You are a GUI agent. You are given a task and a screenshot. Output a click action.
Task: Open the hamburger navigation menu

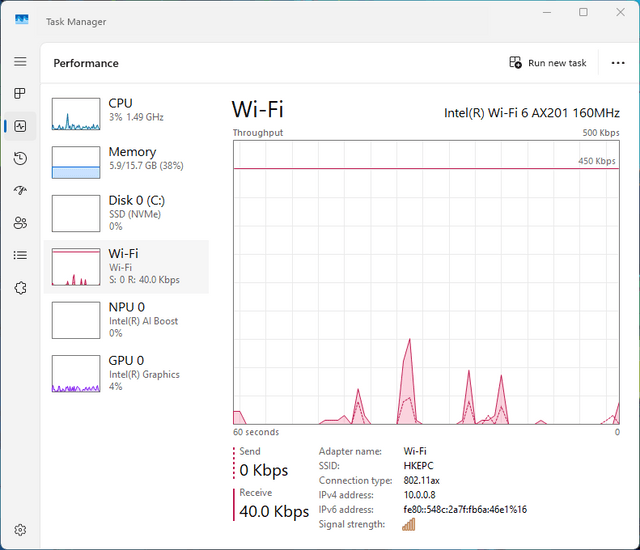(x=20, y=62)
